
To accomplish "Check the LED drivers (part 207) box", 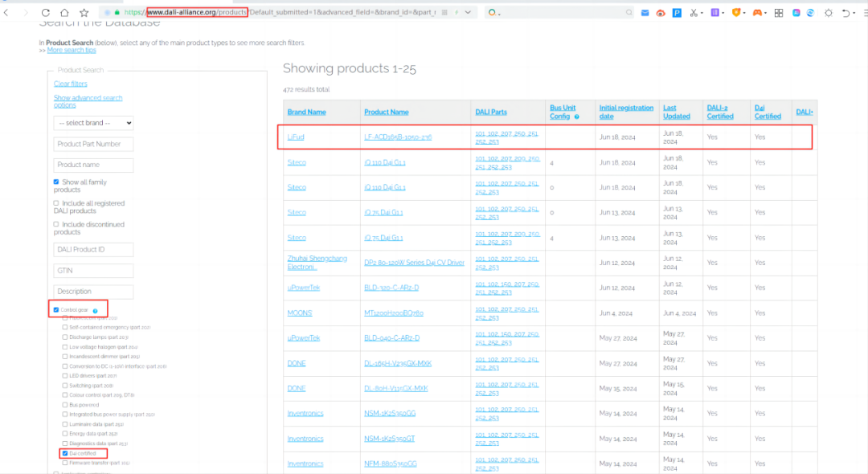I will pyautogui.click(x=65, y=375).
